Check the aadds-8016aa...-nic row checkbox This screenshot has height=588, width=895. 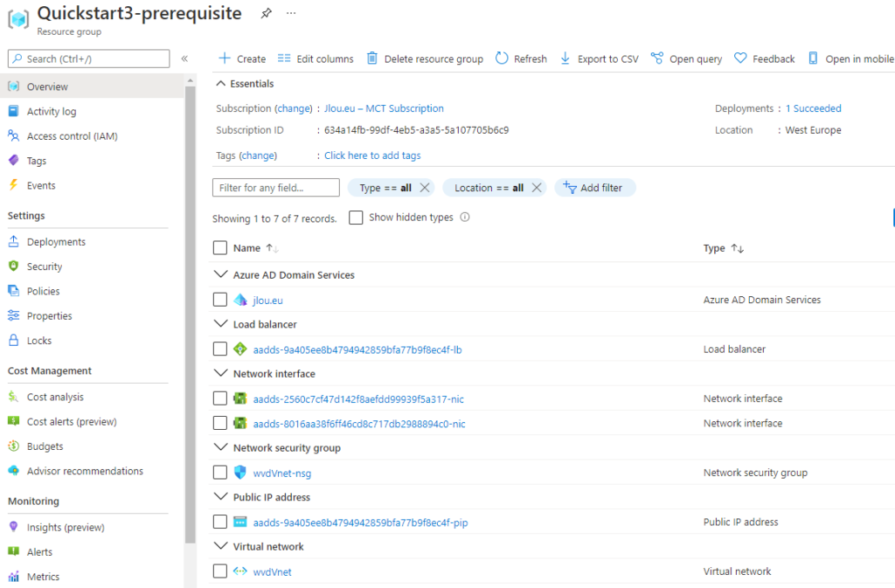[x=219, y=423]
